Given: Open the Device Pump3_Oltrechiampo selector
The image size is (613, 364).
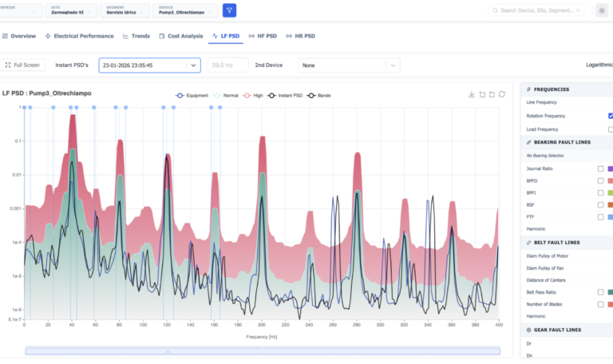Looking at the screenshot, I should (x=185, y=10).
